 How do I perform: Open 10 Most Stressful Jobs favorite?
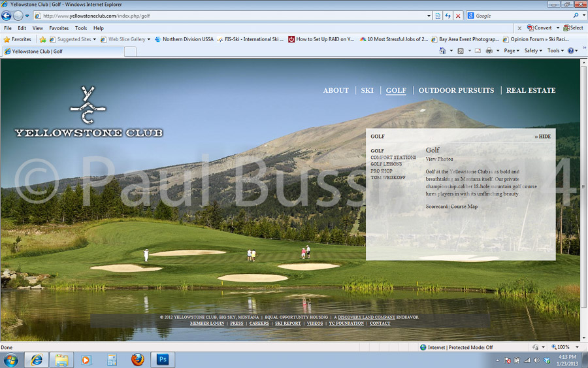[x=394, y=39]
